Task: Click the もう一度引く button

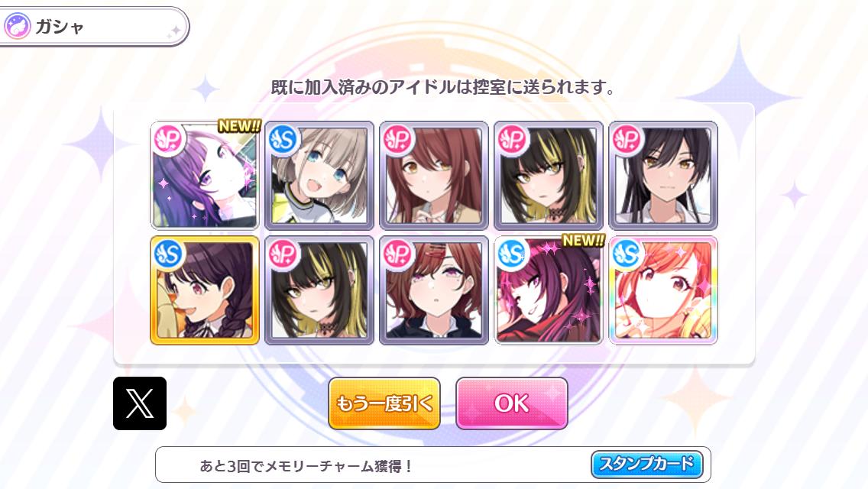Action: (384, 403)
